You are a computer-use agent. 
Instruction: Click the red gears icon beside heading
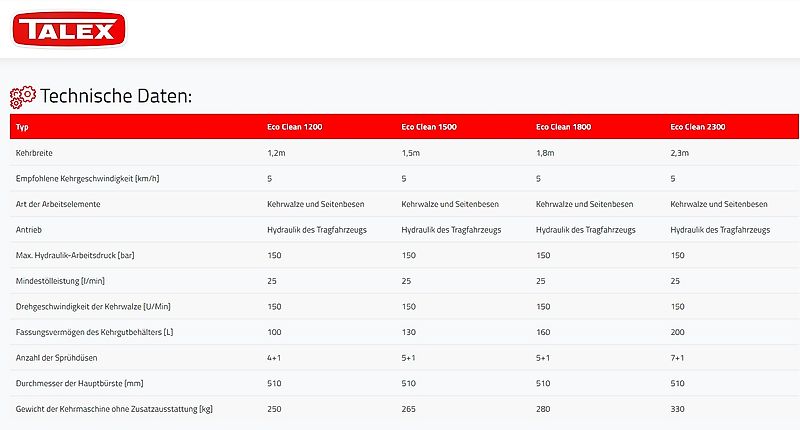click(23, 96)
